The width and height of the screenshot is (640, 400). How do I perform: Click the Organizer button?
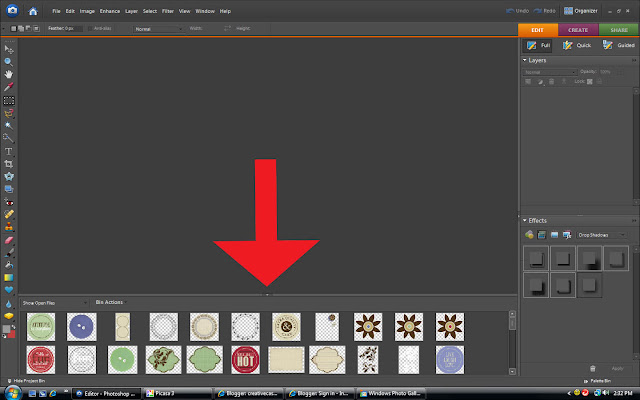tap(581, 11)
